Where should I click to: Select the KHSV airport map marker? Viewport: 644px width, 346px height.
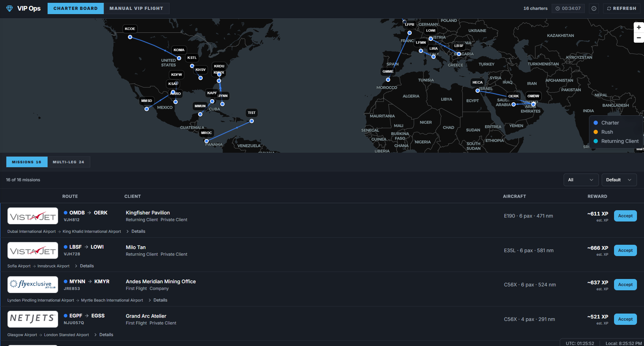[x=201, y=78]
